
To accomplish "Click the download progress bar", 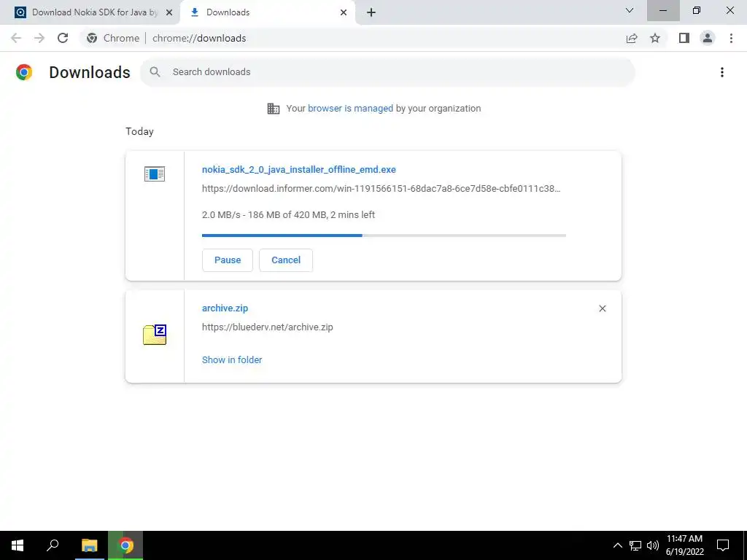I will pyautogui.click(x=384, y=236).
